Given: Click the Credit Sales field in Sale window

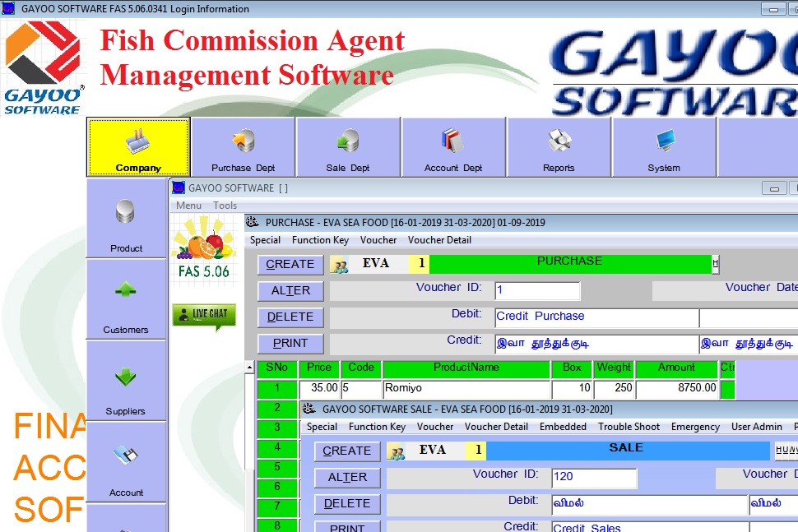Looking at the screenshot, I should (650, 527).
